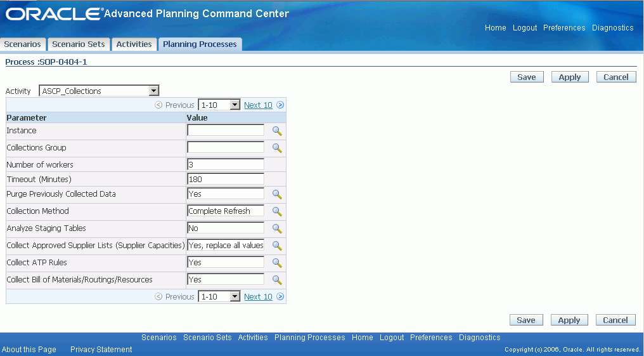Open lookup for Collect Approved Supplier Lists
The width and height of the screenshot is (644, 356).
tap(277, 246)
